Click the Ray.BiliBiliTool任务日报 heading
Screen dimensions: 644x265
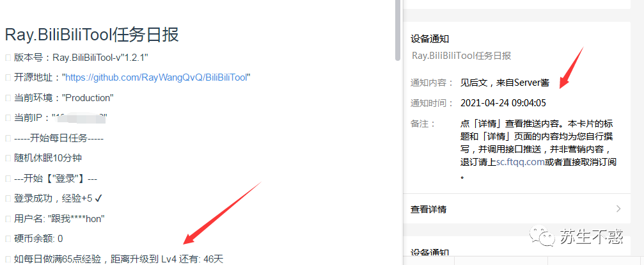click(91, 35)
